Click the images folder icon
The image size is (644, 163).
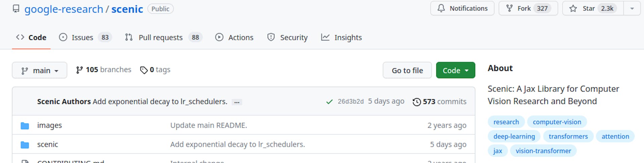click(25, 126)
